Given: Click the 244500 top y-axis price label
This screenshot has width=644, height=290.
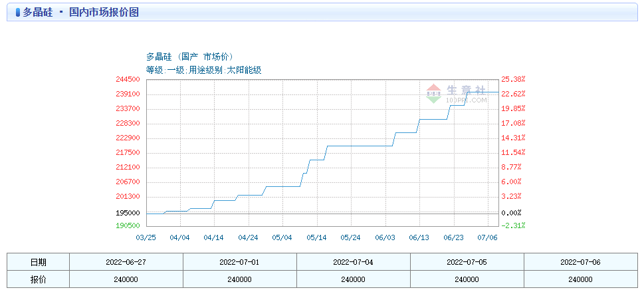Looking at the screenshot, I should click(x=128, y=79).
